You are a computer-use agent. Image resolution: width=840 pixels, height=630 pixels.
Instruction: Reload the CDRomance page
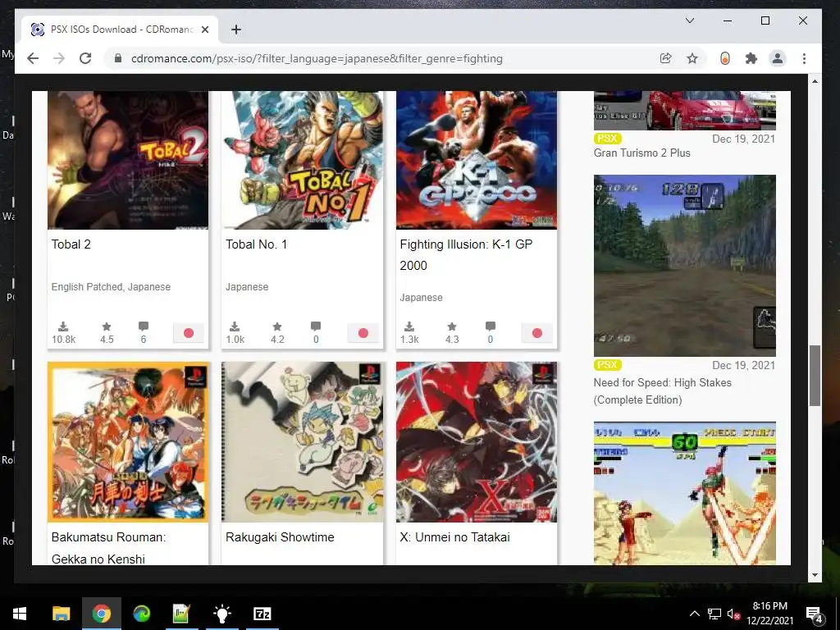click(85, 58)
